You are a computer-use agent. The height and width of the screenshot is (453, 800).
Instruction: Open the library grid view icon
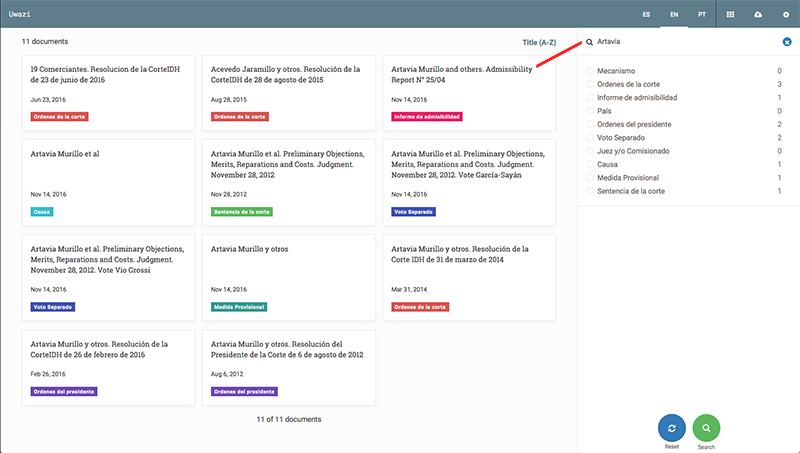click(x=731, y=15)
